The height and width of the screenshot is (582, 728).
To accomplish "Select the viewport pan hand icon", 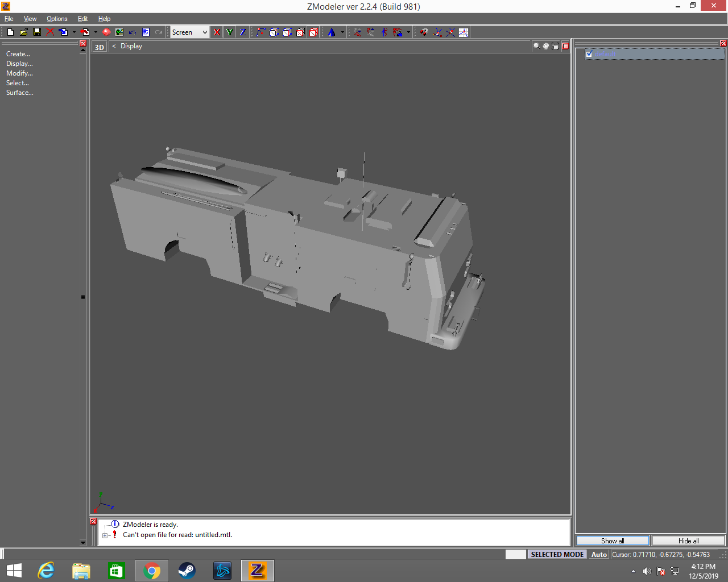I will click(545, 46).
